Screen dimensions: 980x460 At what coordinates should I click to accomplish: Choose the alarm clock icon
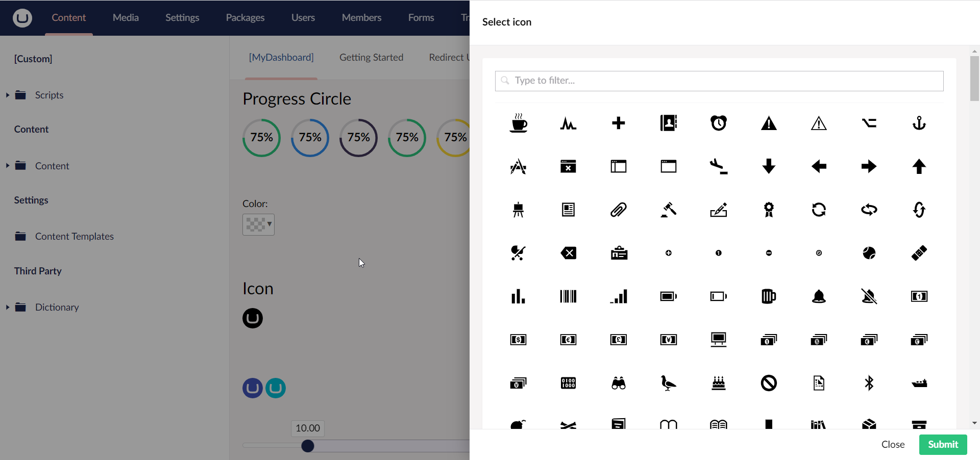coord(719,123)
